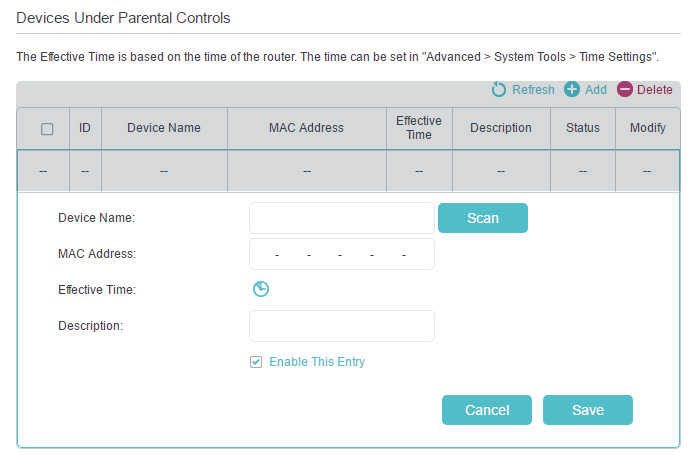Click the Refresh text link

coord(533,90)
